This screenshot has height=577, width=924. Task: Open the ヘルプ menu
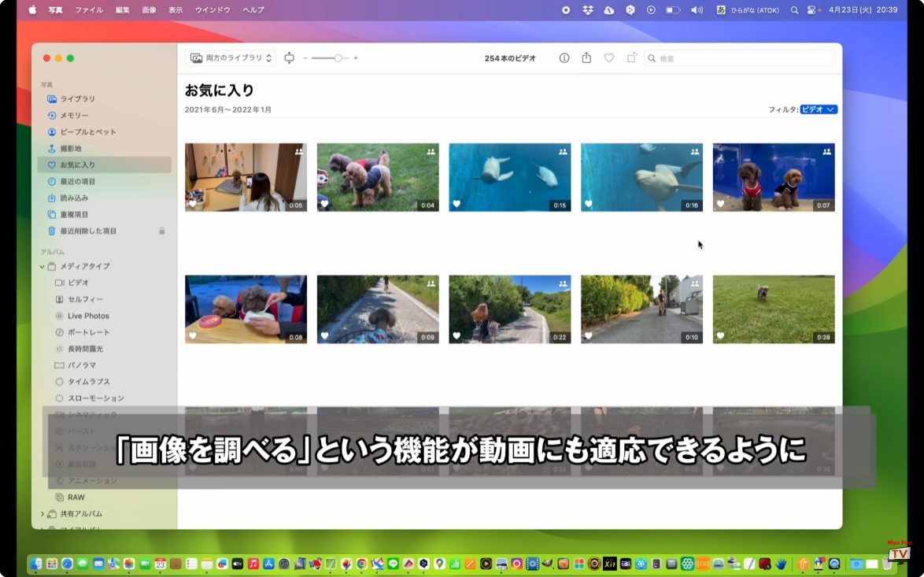coord(253,10)
